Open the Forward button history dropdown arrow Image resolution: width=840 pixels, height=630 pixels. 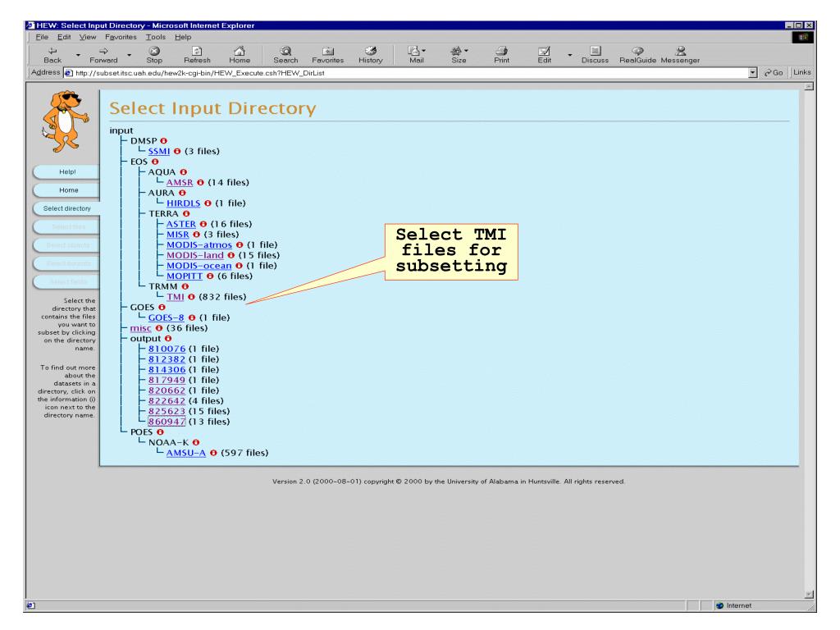129,55
